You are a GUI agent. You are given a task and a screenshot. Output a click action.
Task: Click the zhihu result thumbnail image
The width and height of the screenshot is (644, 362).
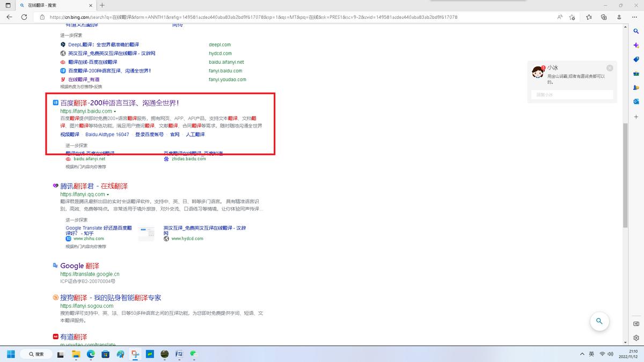click(146, 233)
